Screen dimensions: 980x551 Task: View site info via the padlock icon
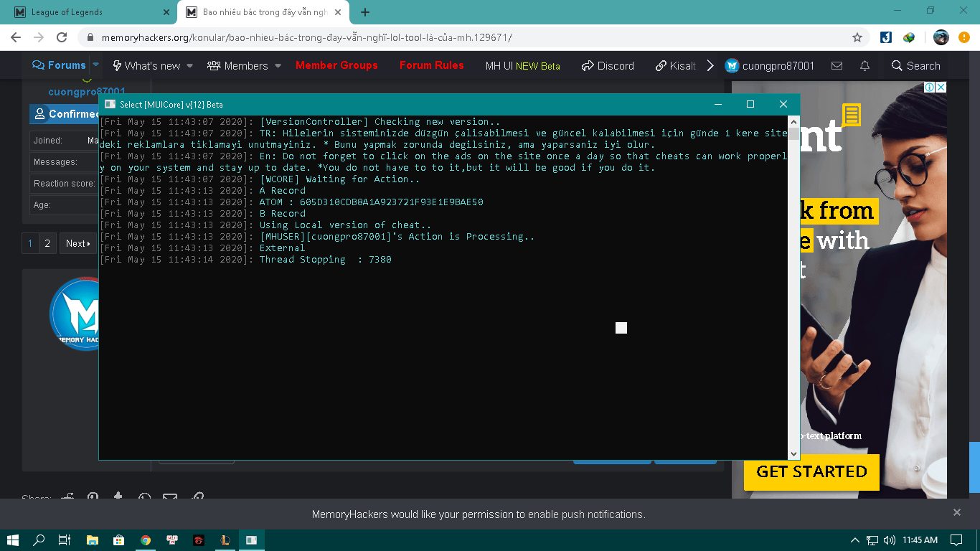click(x=90, y=37)
